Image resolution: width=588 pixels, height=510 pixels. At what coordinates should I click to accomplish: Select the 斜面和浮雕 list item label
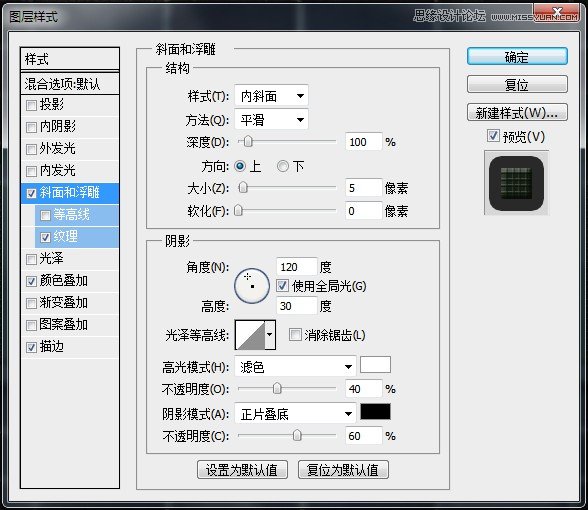[70, 192]
